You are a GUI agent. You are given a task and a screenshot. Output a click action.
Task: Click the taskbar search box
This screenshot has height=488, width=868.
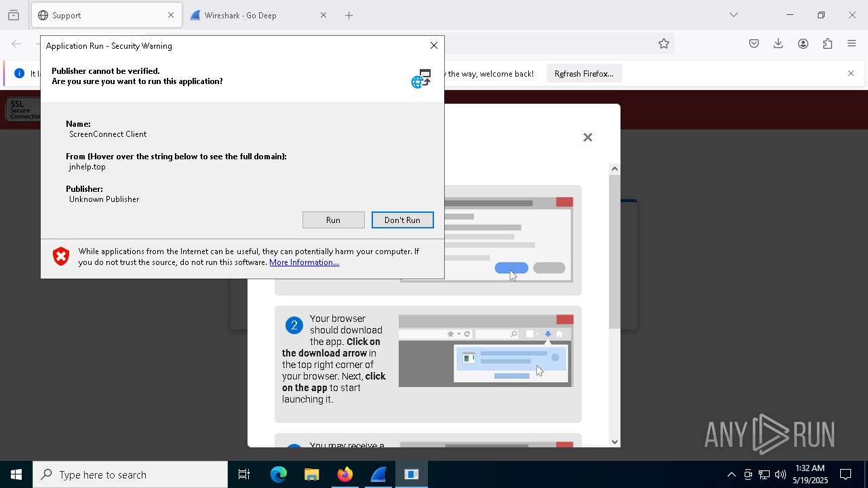[130, 474]
